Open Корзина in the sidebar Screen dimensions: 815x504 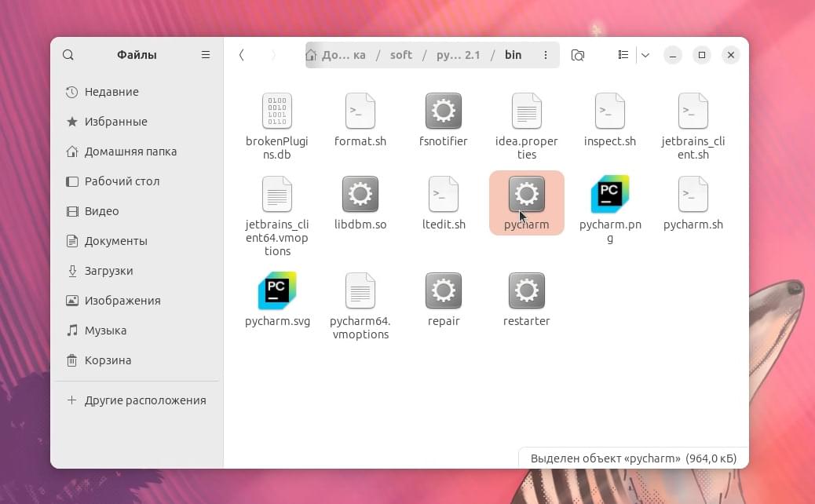pos(137,360)
